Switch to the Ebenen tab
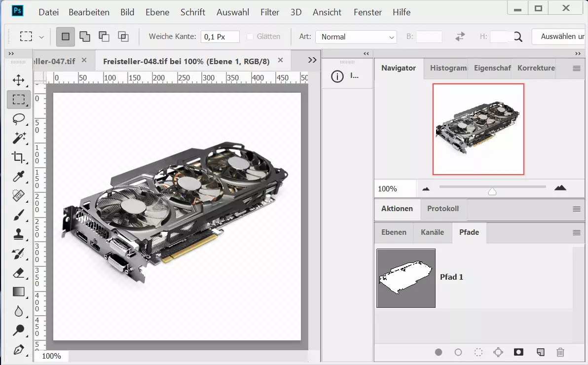 pos(394,232)
